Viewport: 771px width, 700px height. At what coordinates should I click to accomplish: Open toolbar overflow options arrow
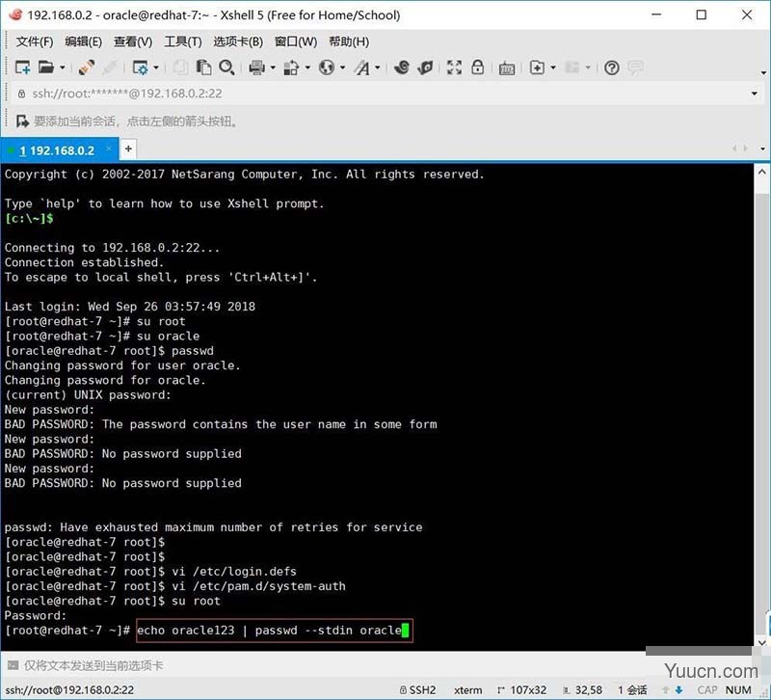pyautogui.click(x=763, y=73)
